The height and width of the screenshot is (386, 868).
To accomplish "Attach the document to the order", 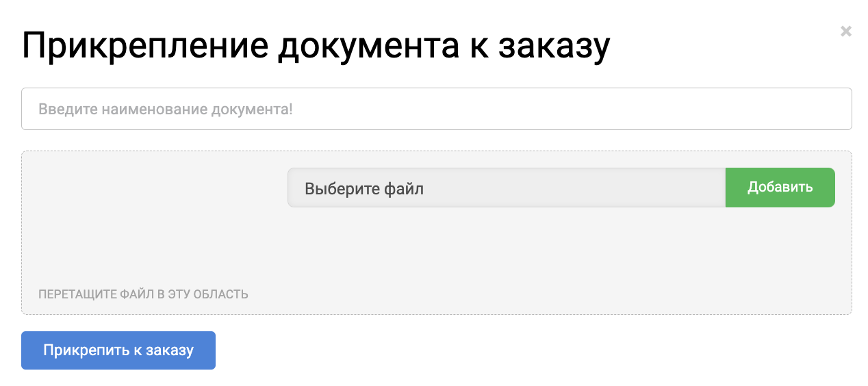I will 118,350.
